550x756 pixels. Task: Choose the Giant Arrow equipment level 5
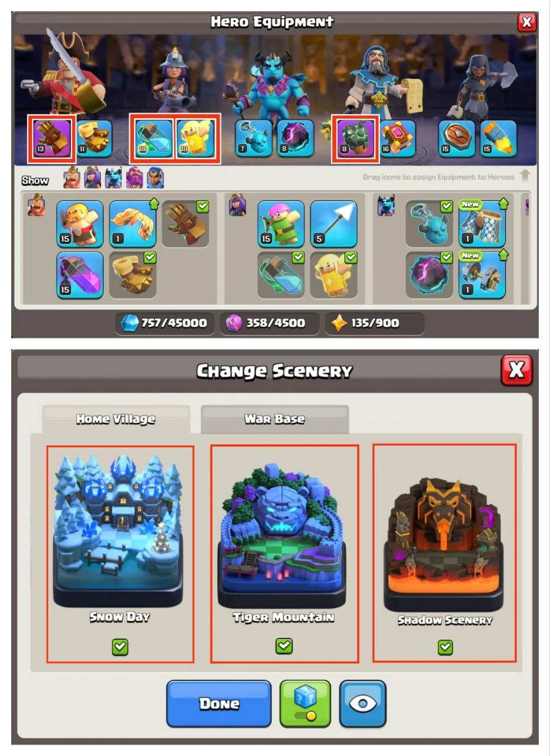[334, 224]
